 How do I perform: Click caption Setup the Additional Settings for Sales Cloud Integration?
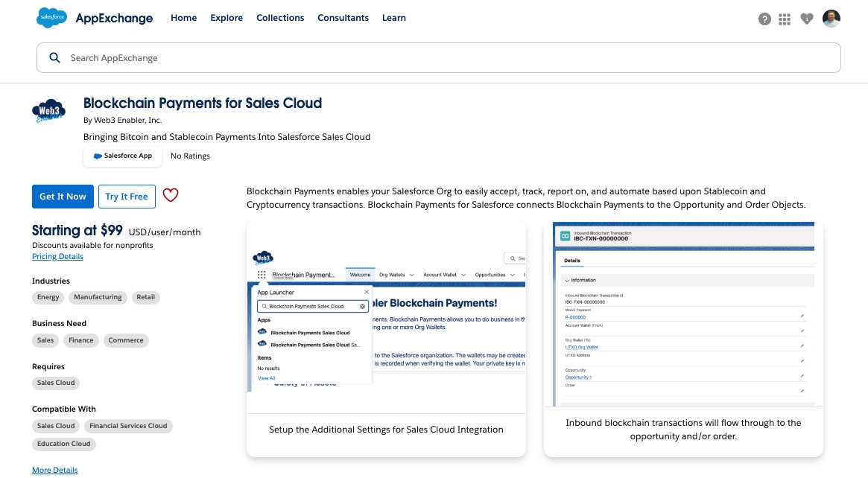[x=387, y=430]
